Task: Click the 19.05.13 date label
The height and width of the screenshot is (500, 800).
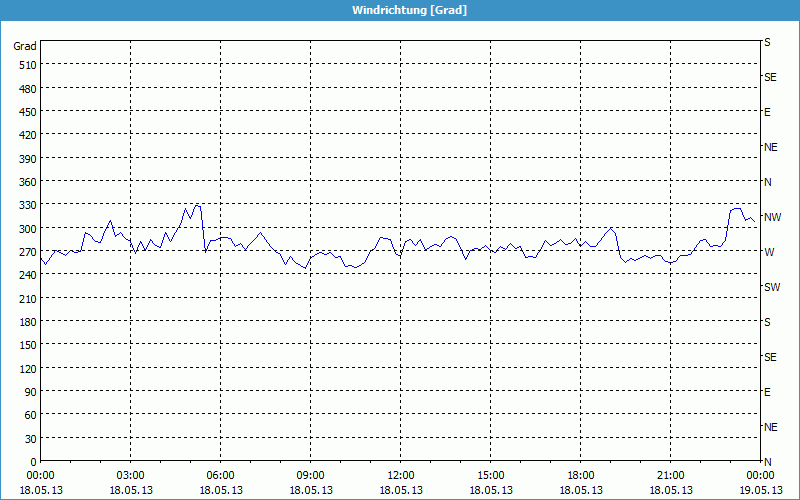Action: (x=760, y=490)
